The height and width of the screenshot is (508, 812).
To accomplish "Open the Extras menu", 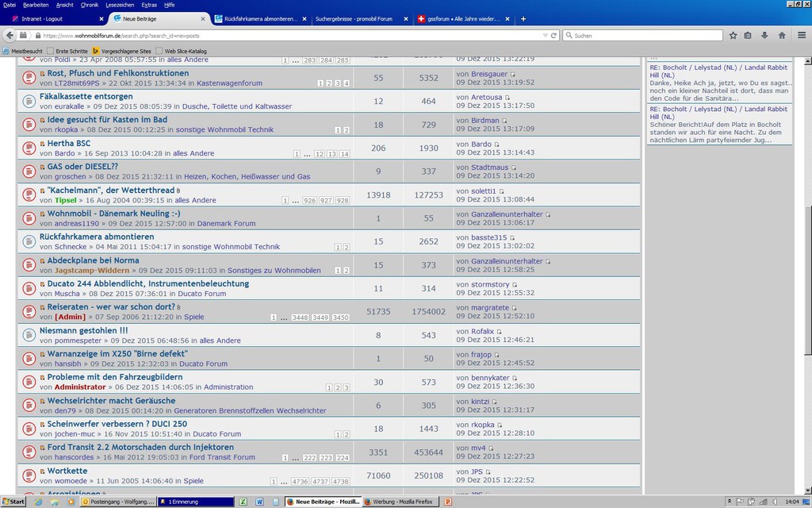I will 149,5.
